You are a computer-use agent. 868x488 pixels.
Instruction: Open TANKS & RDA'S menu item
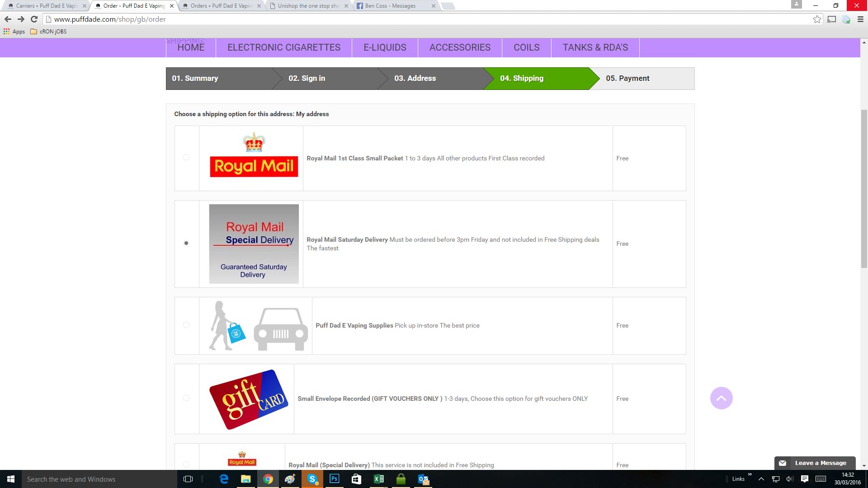[595, 47]
